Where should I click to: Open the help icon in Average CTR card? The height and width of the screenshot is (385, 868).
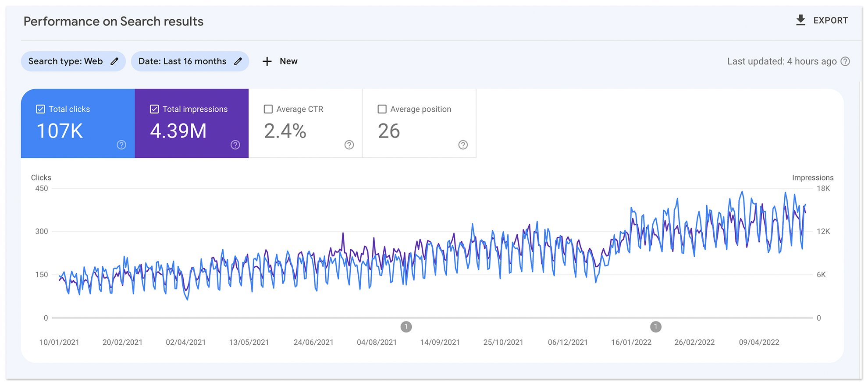pyautogui.click(x=349, y=145)
